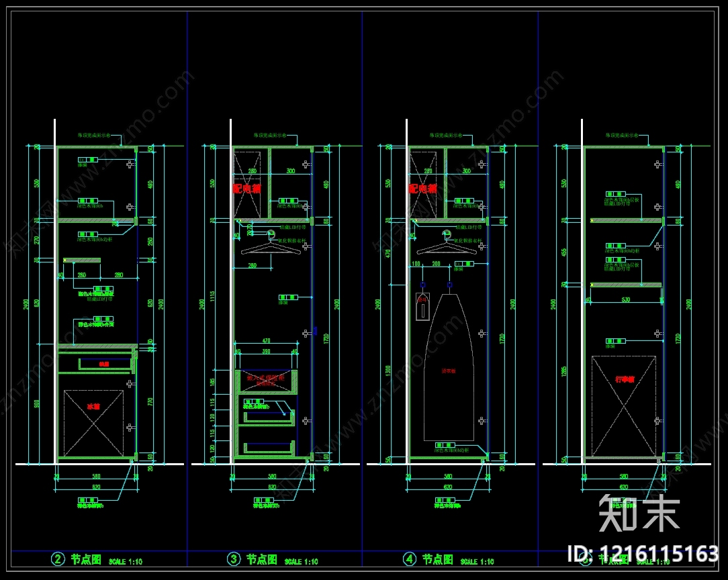
Task: Select the clothes hanger drawing in detail 3
Action: point(271,244)
